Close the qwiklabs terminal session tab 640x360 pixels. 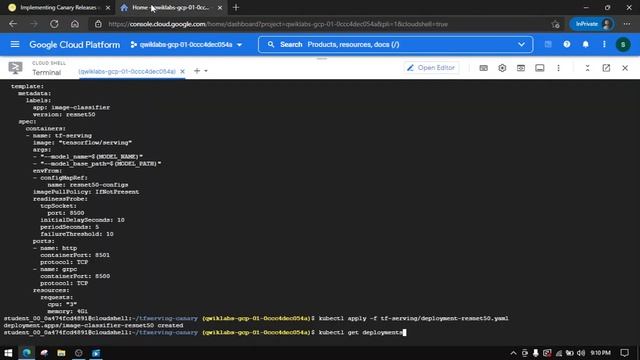click(182, 71)
